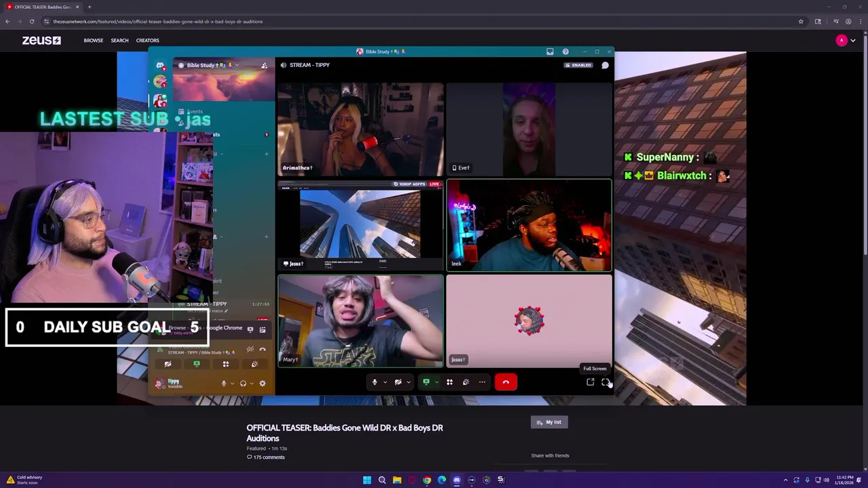Open Discord home direct messages icon

coord(160,66)
